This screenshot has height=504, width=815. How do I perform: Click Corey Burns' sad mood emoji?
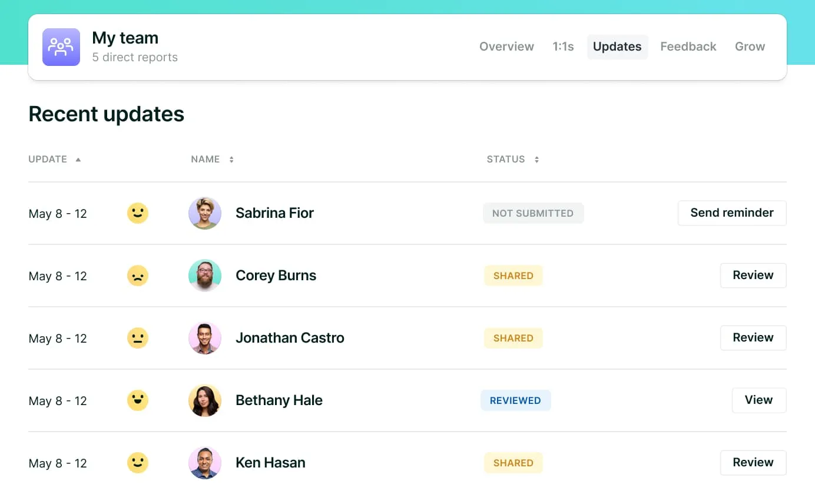tap(138, 276)
